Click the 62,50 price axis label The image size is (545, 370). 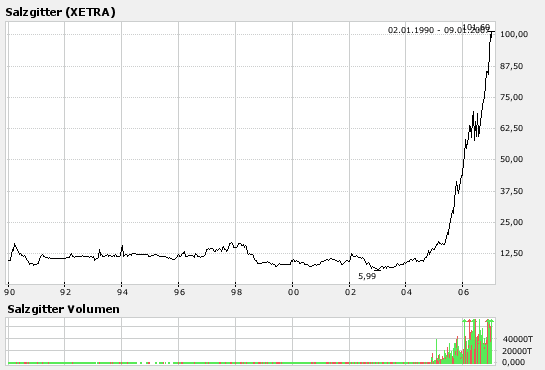pyautogui.click(x=511, y=128)
